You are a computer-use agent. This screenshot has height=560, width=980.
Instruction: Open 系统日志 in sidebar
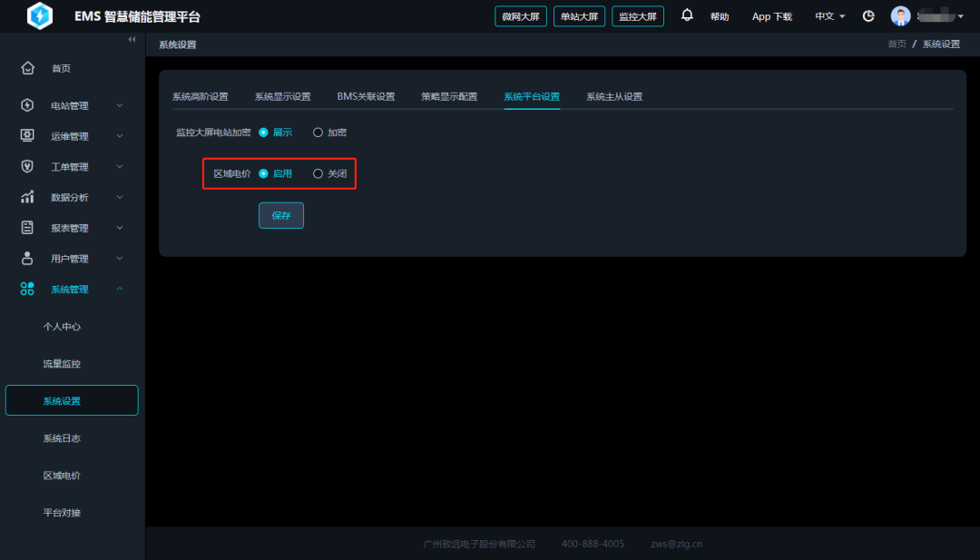pos(62,438)
